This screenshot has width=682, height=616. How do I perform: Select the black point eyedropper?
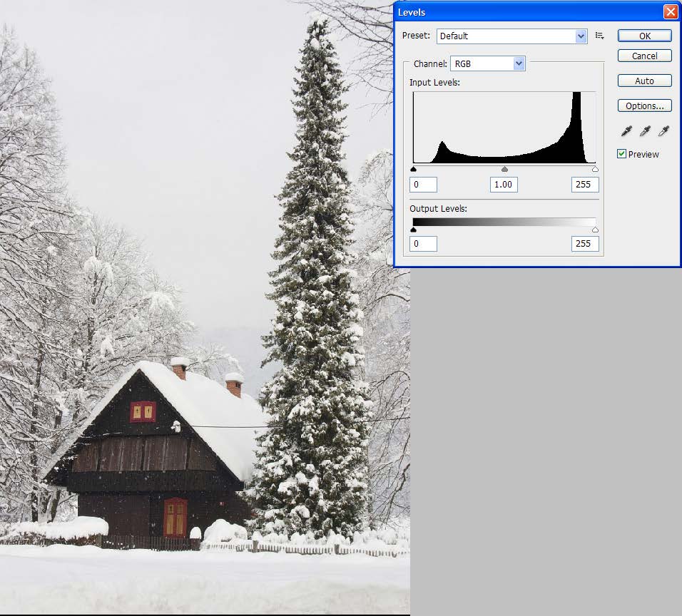[x=627, y=130]
